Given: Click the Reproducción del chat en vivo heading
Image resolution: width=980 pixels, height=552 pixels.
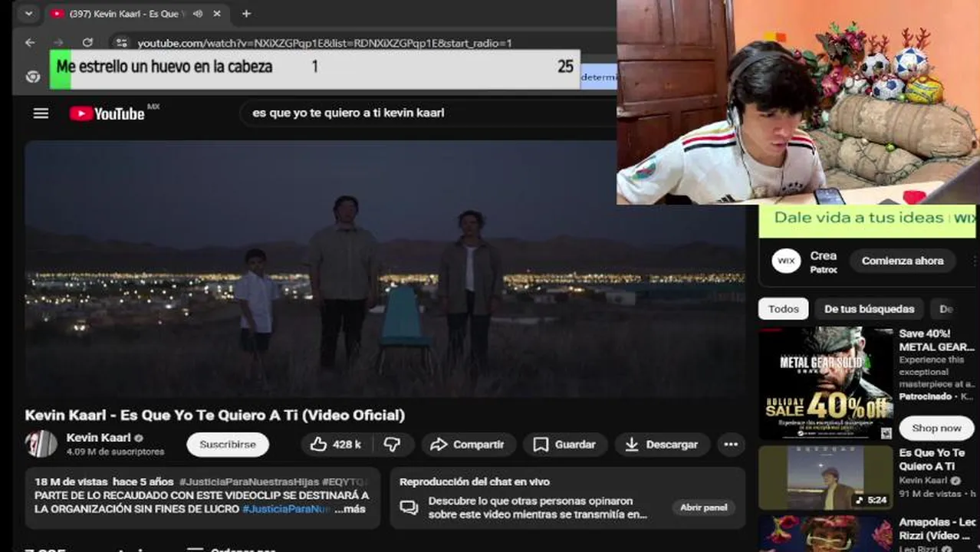Looking at the screenshot, I should coord(475,482).
